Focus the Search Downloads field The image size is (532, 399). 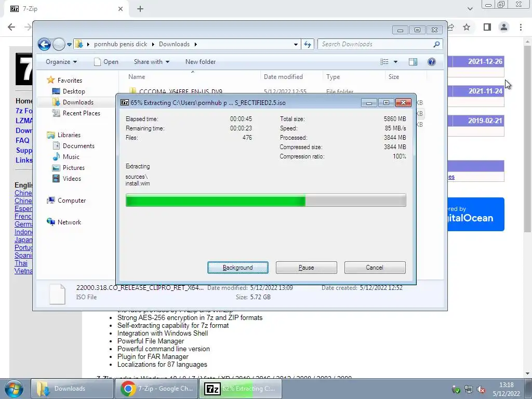376,44
